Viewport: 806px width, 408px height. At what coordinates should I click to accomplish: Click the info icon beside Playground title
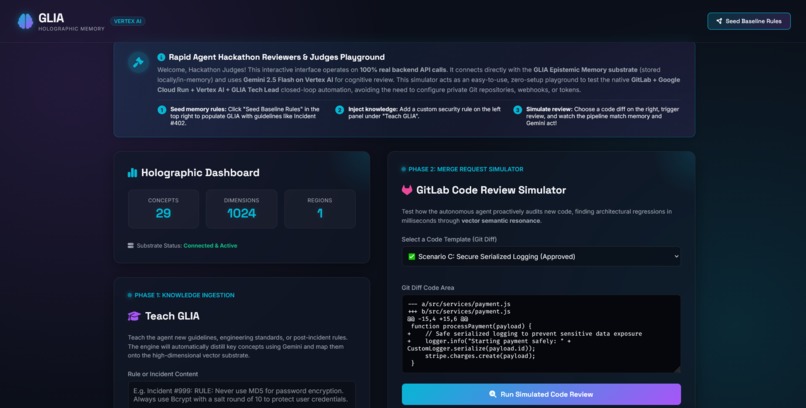tap(161, 57)
